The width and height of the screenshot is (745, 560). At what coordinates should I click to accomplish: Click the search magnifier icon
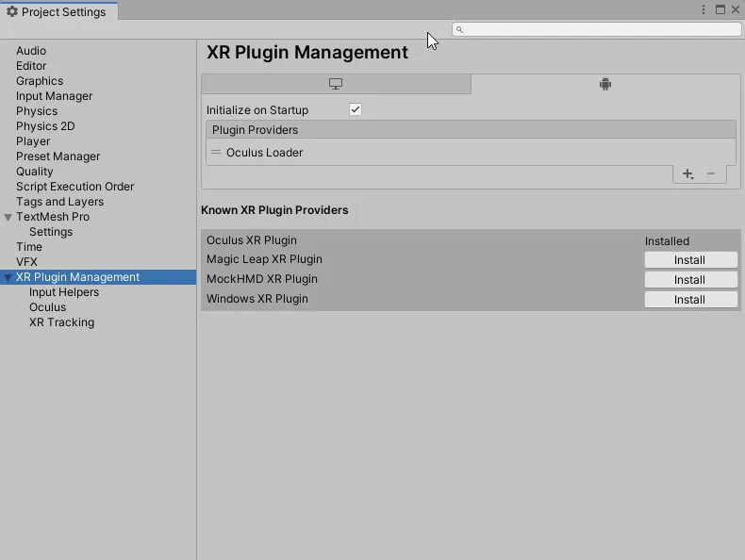(x=459, y=29)
